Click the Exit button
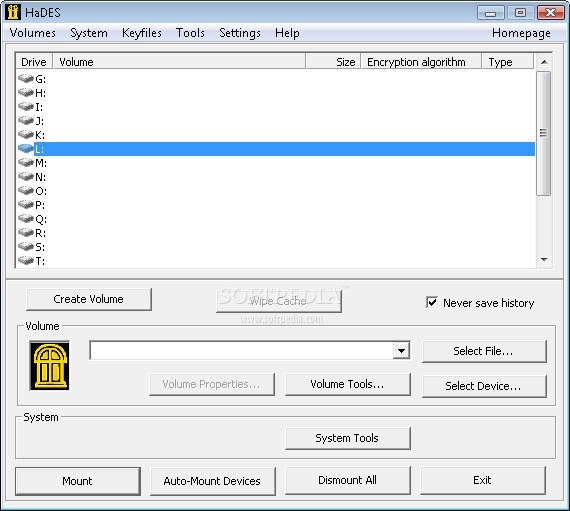This screenshot has height=511, width=570. (x=482, y=480)
